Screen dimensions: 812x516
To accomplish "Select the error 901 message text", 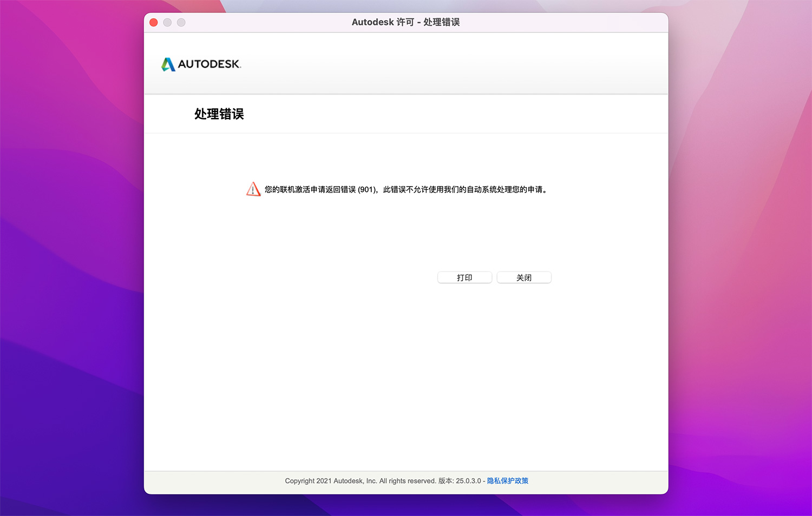I will click(x=407, y=189).
